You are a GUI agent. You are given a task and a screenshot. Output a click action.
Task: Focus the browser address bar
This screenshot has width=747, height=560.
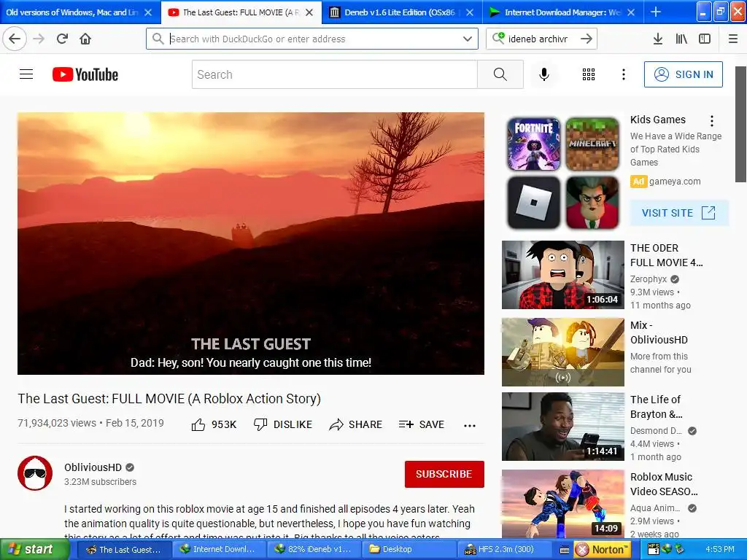[312, 39]
